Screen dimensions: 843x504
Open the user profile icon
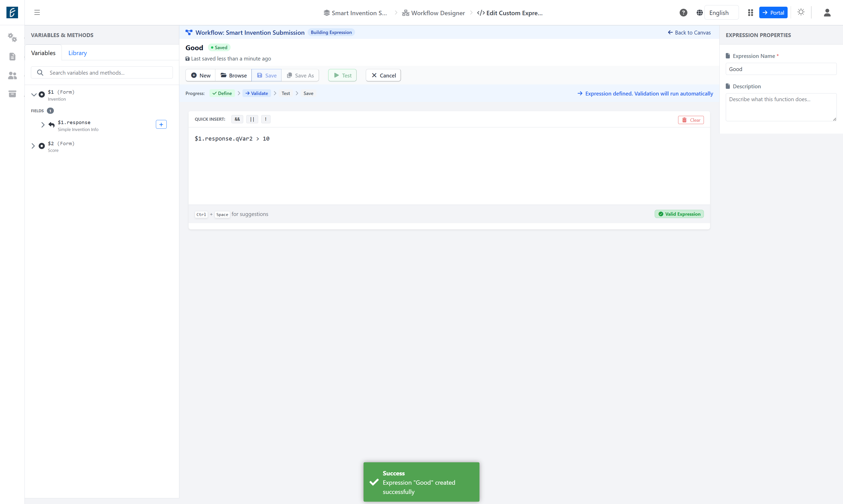[x=827, y=13]
